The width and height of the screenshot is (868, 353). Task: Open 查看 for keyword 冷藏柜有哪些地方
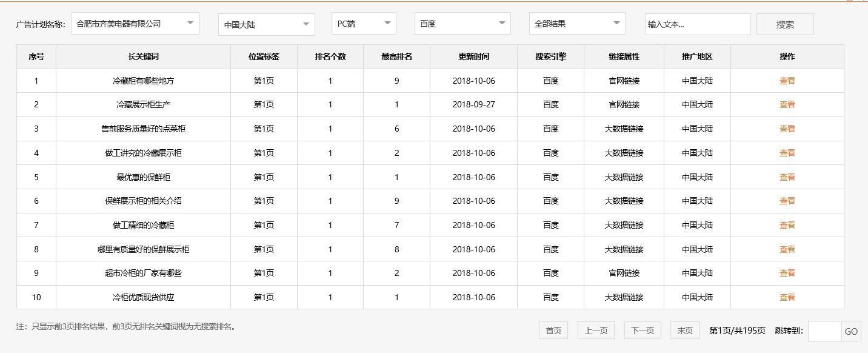click(787, 80)
